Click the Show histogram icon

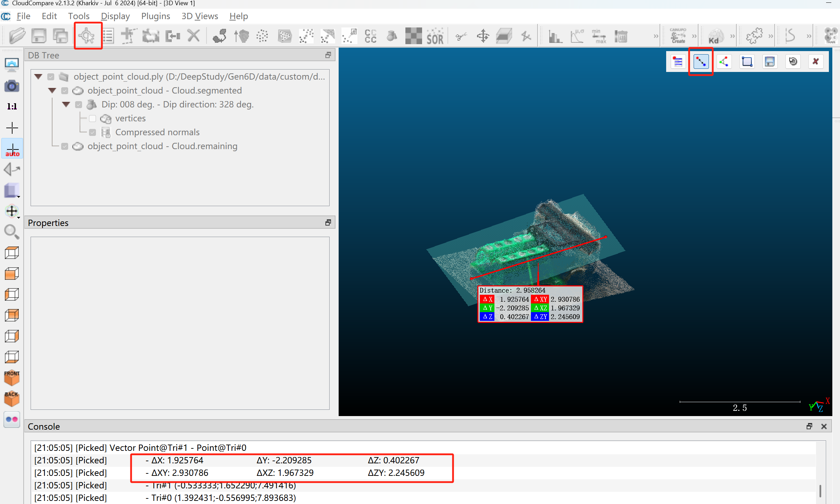tap(555, 36)
